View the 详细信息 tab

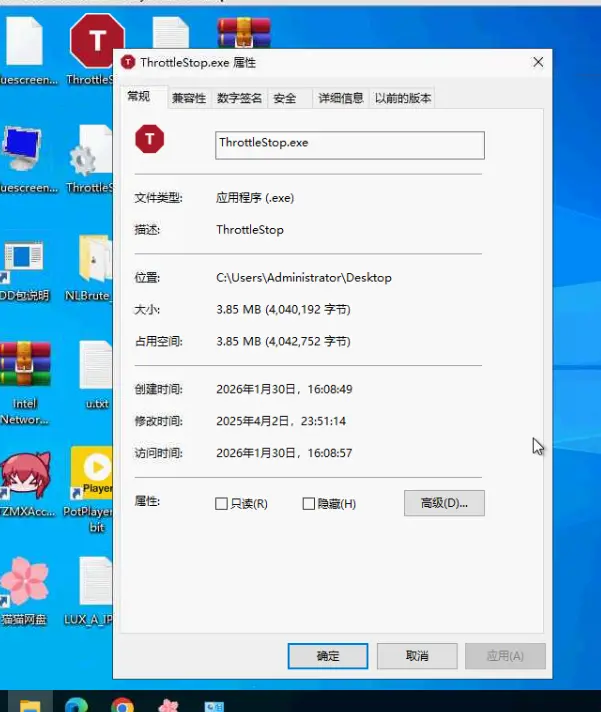(x=340, y=98)
